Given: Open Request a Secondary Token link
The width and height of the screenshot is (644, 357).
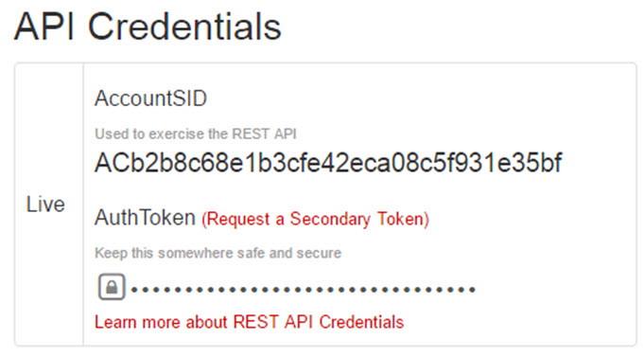Looking at the screenshot, I should pos(315,219).
